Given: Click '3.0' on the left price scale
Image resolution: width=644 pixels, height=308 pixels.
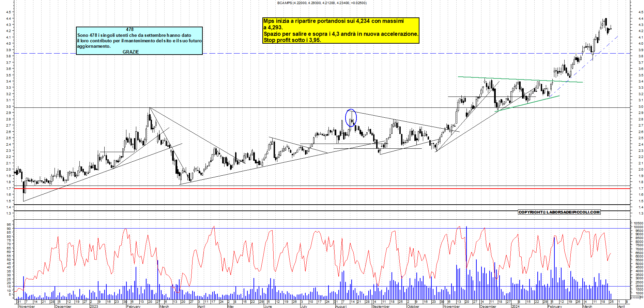Looking at the screenshot, I should pos(9,106).
